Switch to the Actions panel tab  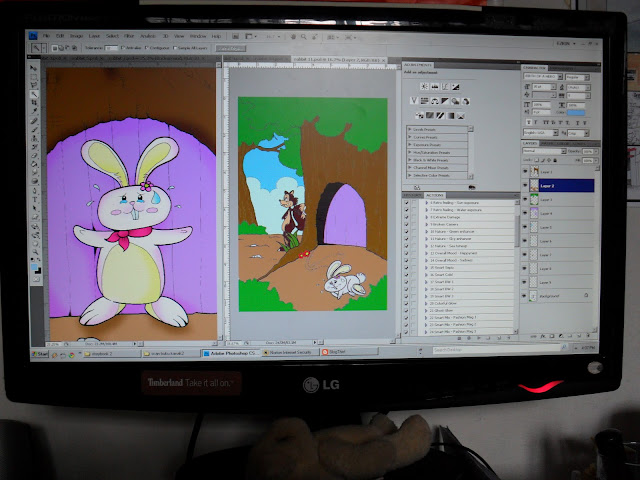click(x=434, y=195)
